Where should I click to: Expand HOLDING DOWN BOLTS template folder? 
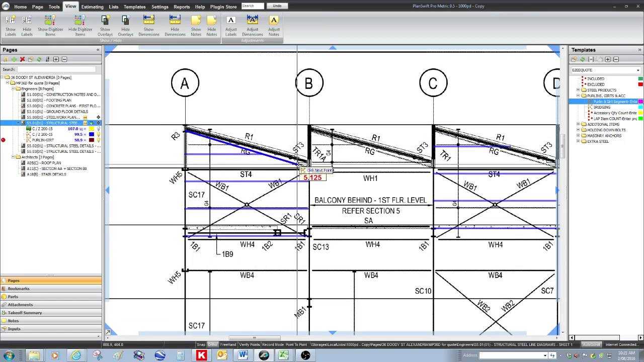(578, 130)
